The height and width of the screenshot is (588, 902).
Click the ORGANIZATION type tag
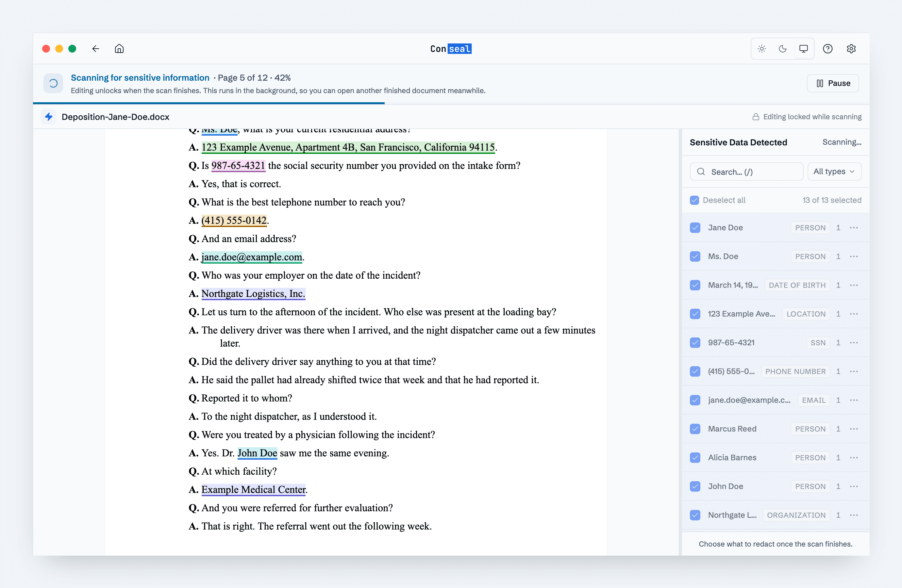point(796,515)
